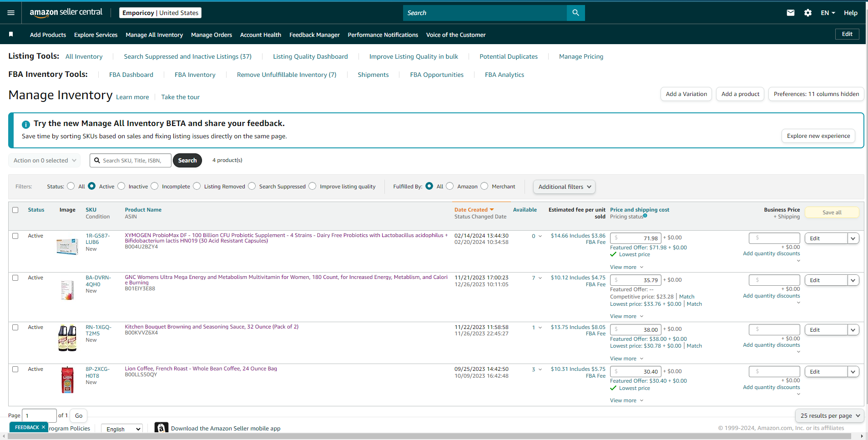This screenshot has height=440, width=868.
Task: Open the 25 results per page dropdown
Action: tap(830, 415)
